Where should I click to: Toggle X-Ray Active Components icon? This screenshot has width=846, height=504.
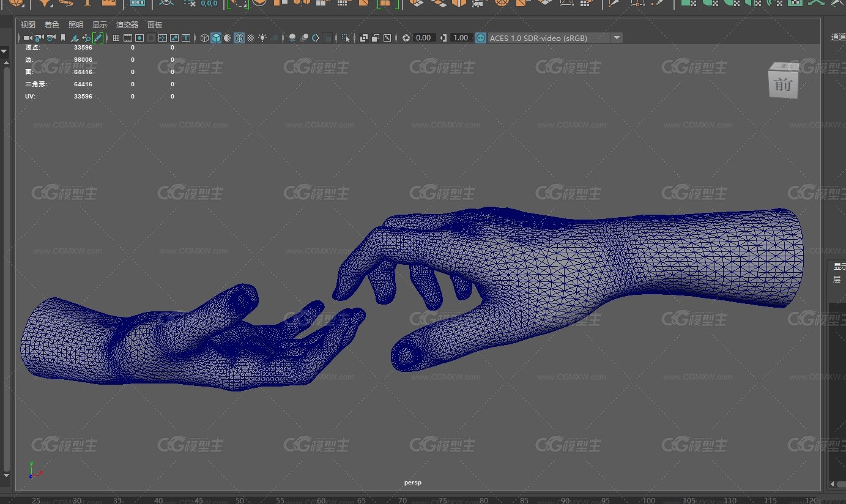[376, 38]
